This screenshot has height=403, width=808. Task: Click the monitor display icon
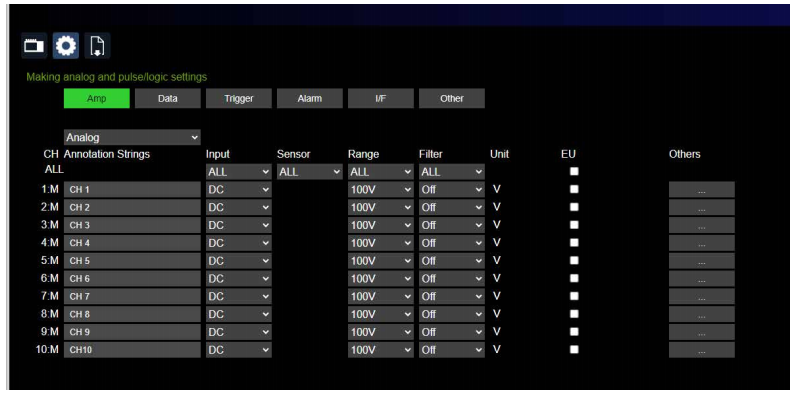[33, 47]
